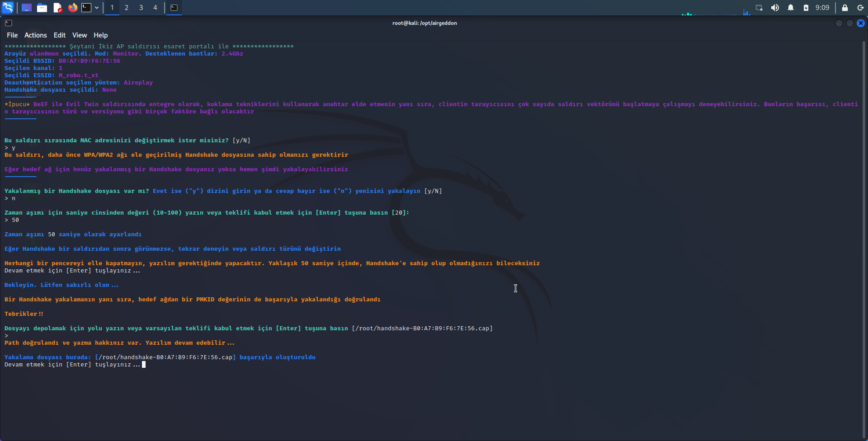The width and height of the screenshot is (868, 441).
Task: Click 'Yakalanmış bir Handshake dosyası var mı?' prompt
Action: 223,191
